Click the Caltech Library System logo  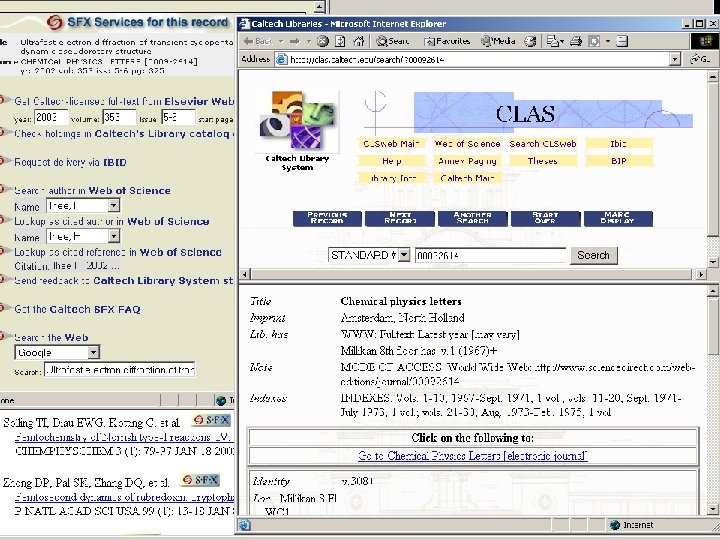298,122
